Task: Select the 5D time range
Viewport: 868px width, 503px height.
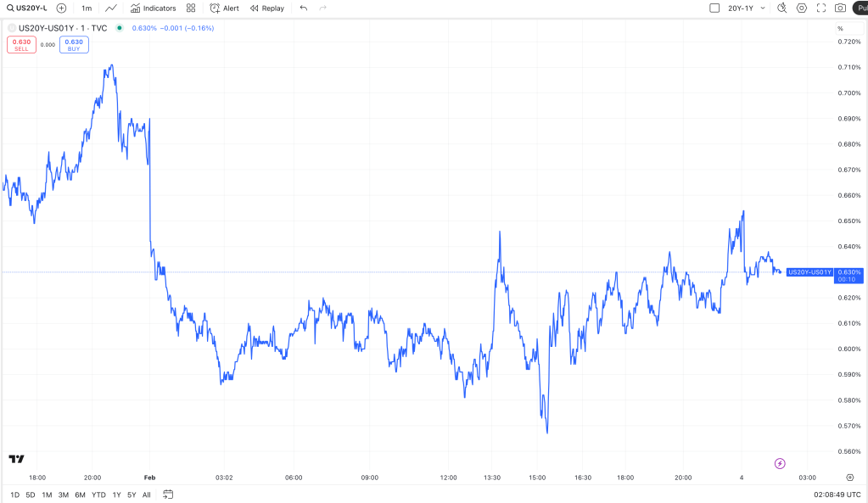Action: [31, 495]
